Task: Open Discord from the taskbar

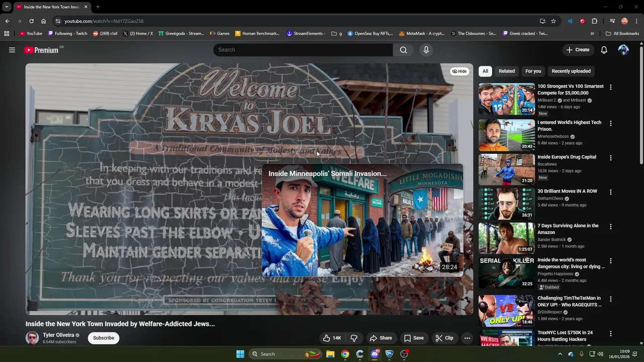Action: point(375,354)
